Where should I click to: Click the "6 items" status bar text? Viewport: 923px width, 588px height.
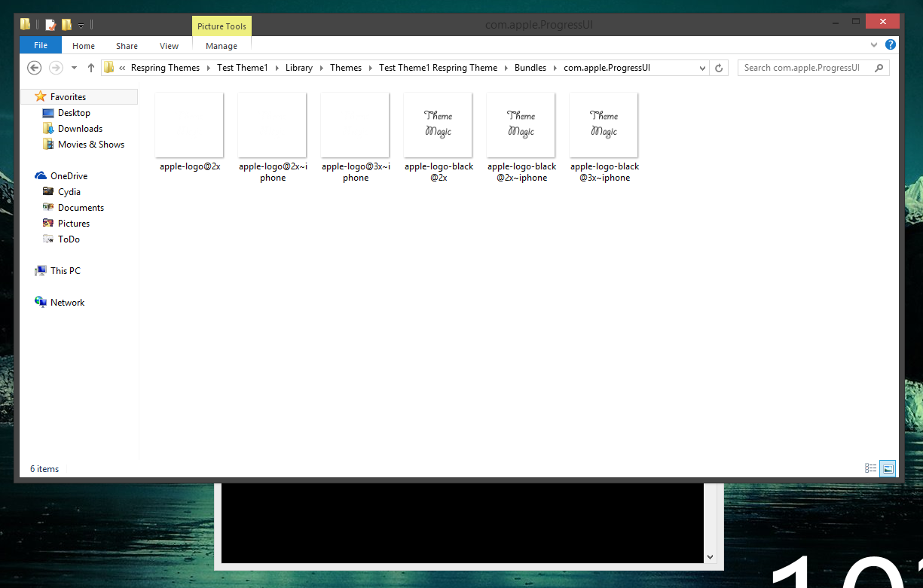(x=44, y=469)
